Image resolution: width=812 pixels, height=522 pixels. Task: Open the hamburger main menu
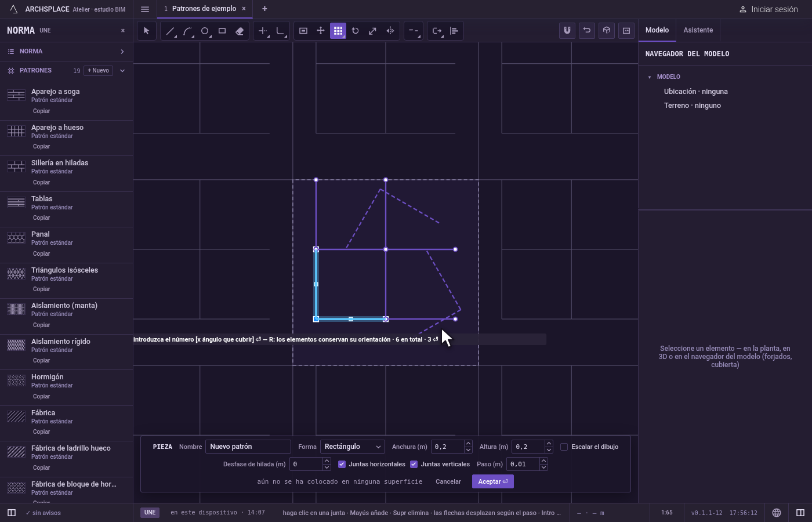pos(145,9)
